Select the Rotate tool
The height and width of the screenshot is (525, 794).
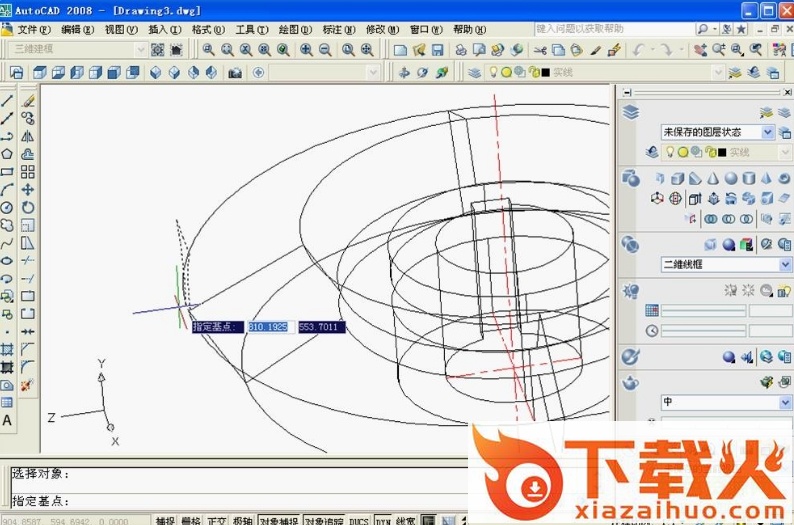tap(28, 207)
